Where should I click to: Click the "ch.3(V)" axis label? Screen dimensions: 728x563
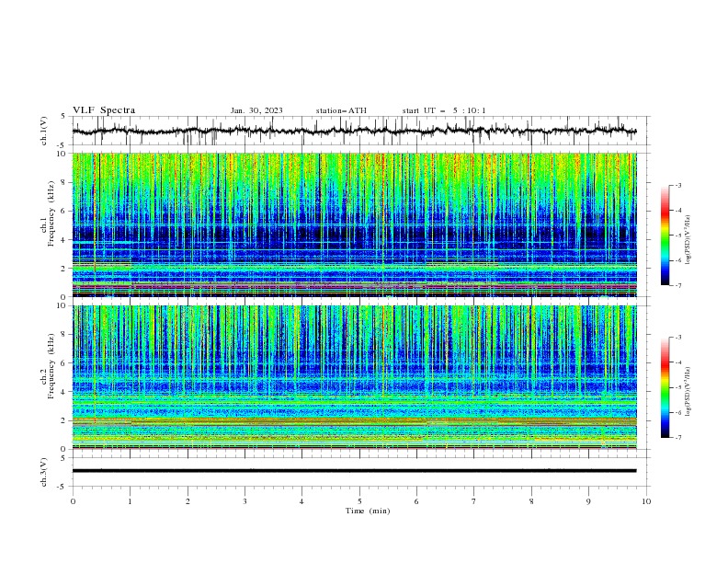pyautogui.click(x=44, y=472)
